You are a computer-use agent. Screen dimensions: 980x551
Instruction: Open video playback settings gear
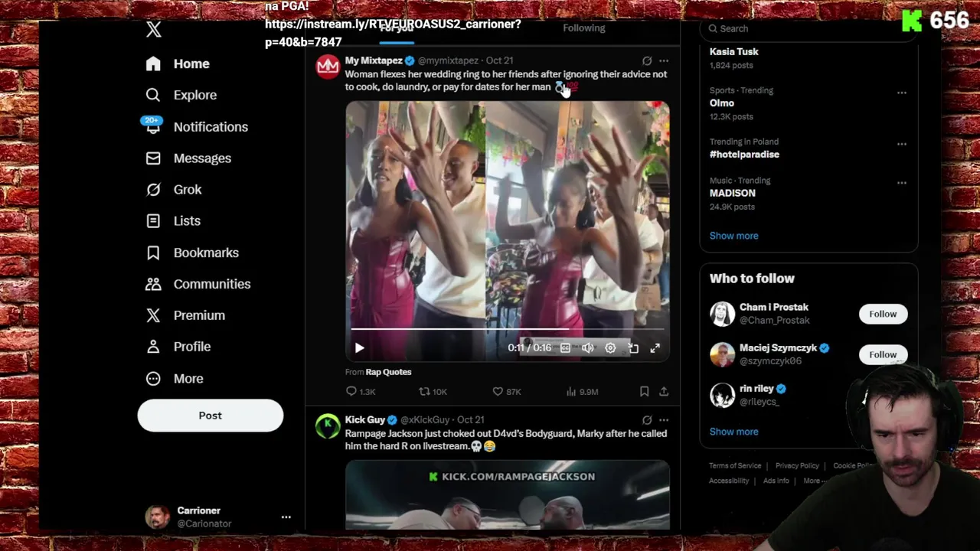610,348
